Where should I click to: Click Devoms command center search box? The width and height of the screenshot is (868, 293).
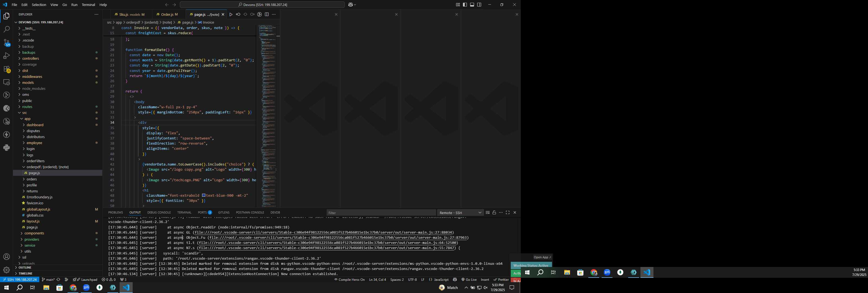(x=262, y=5)
